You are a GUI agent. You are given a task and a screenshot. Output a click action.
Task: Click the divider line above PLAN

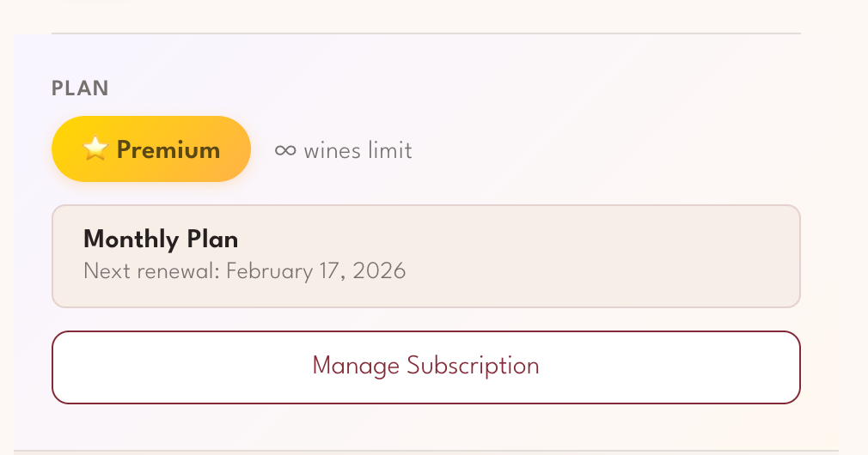426,33
